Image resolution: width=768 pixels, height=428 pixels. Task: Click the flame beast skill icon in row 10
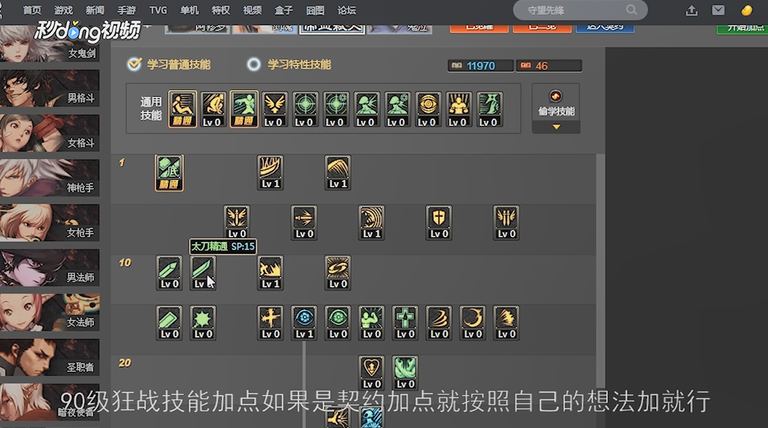coord(270,273)
